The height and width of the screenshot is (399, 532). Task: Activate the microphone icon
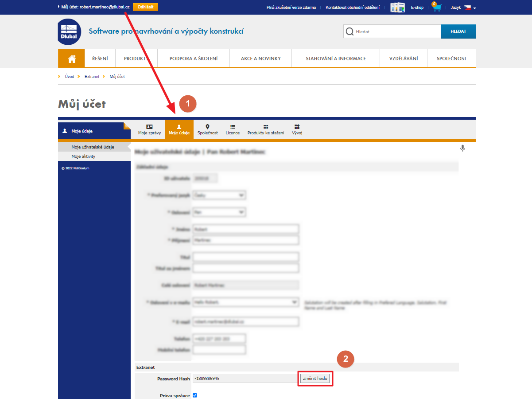[x=462, y=148]
